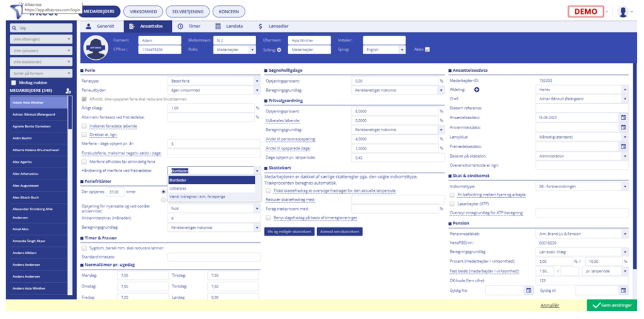Open the (Alle afdelinger) filter dropdown

pyautogui.click(x=41, y=39)
